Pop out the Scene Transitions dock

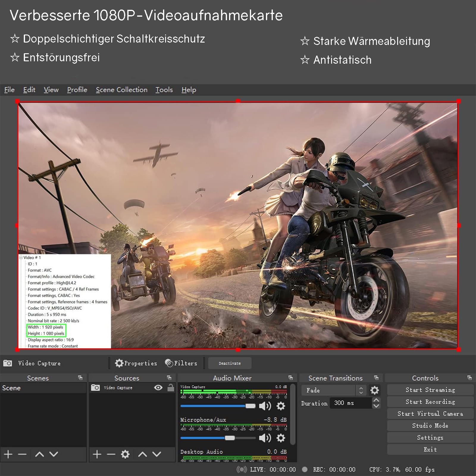click(376, 378)
